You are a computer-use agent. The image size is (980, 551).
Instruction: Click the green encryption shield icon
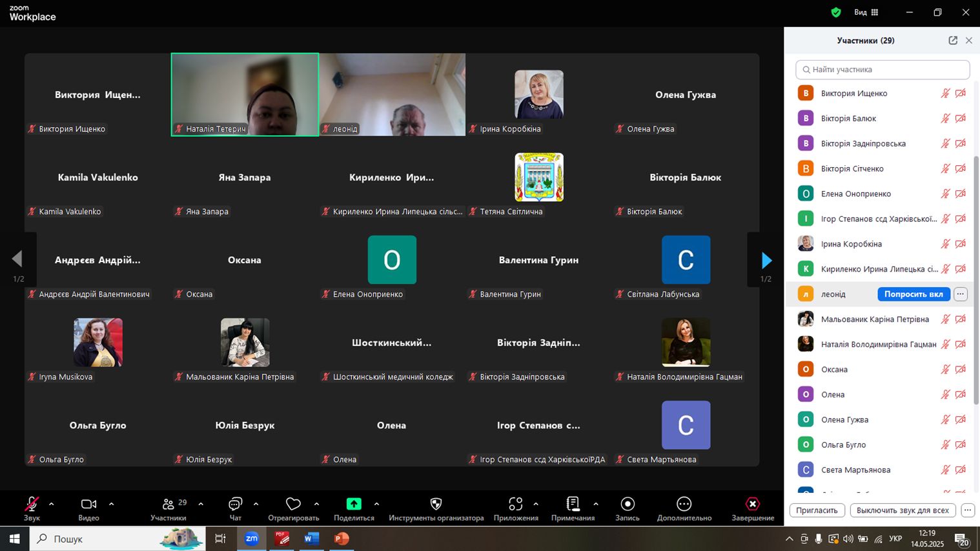coord(836,12)
